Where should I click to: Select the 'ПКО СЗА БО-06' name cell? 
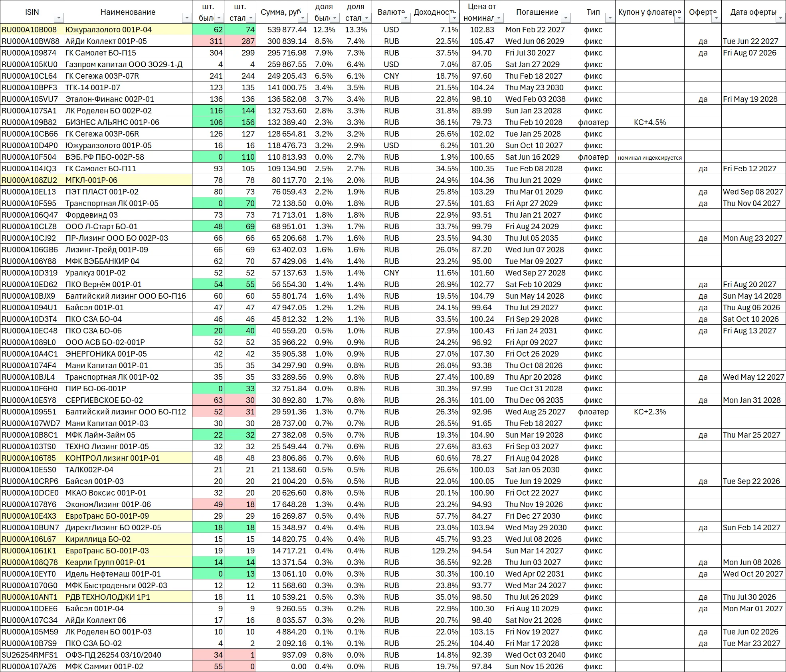[128, 331]
